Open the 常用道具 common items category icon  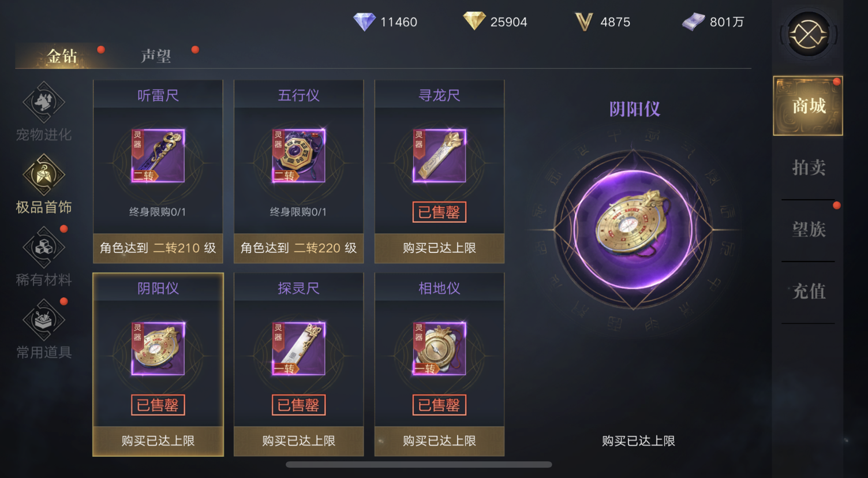click(44, 320)
